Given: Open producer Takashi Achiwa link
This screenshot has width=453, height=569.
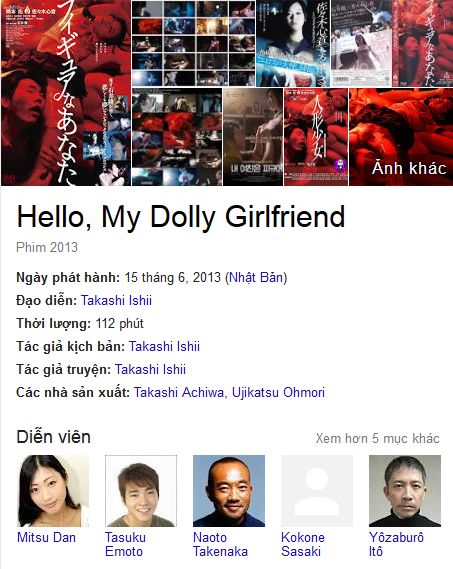Looking at the screenshot, I should coord(179,392).
